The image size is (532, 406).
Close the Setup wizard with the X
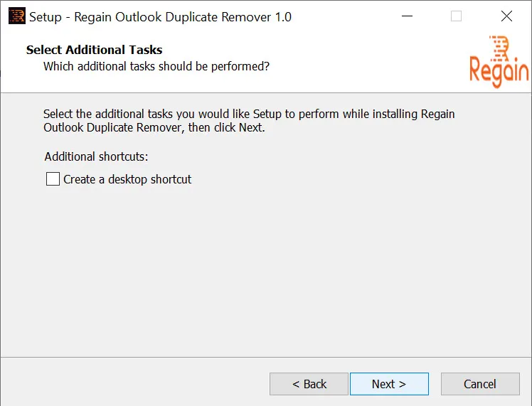pos(506,16)
